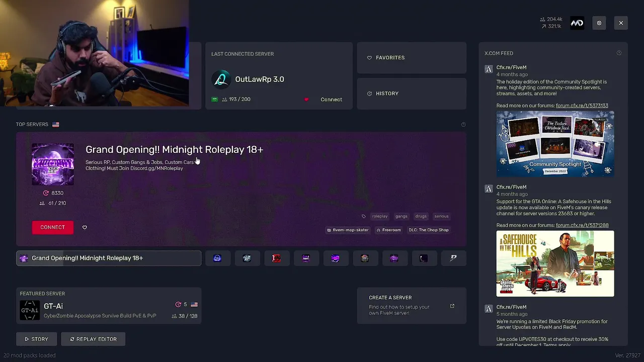Filter by the serious tag
Image resolution: width=644 pixels, height=362 pixels.
441,216
